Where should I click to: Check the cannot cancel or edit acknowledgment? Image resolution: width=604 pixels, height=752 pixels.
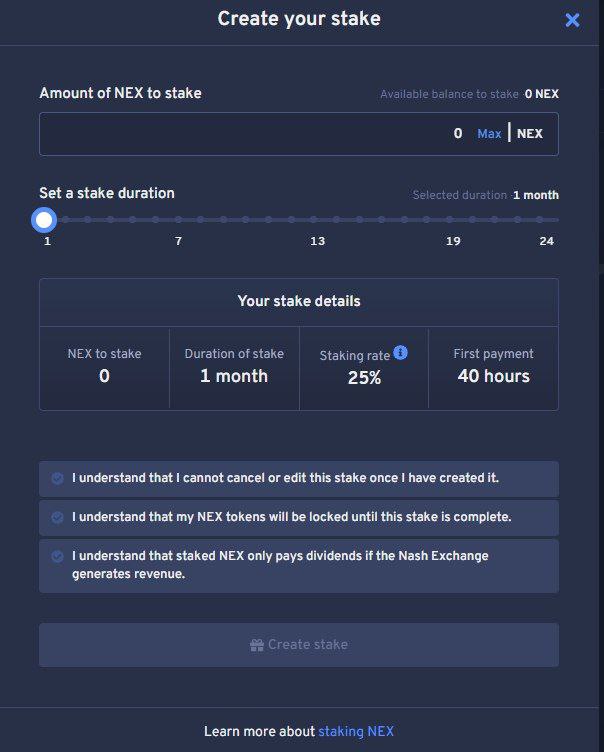pos(58,479)
